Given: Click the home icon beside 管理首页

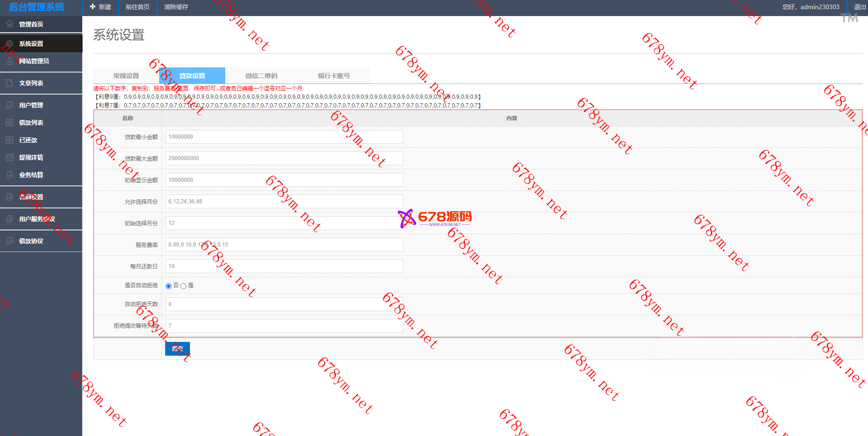Looking at the screenshot, I should point(10,24).
